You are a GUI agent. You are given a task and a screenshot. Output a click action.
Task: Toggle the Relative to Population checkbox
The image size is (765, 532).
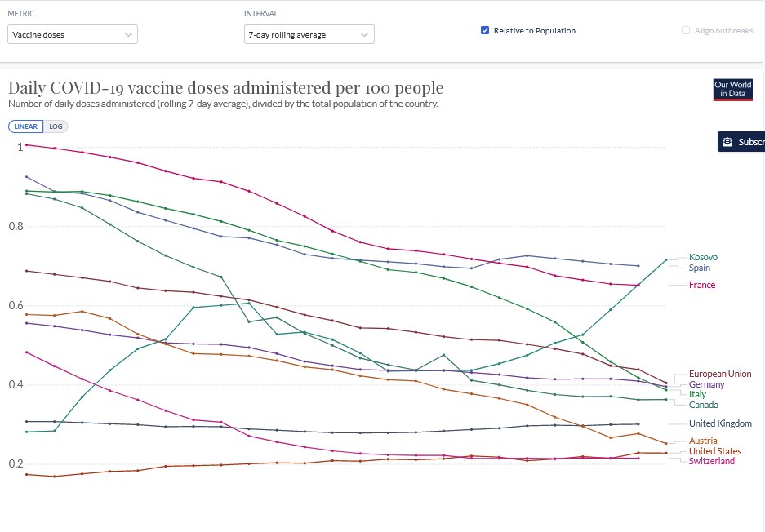click(485, 31)
